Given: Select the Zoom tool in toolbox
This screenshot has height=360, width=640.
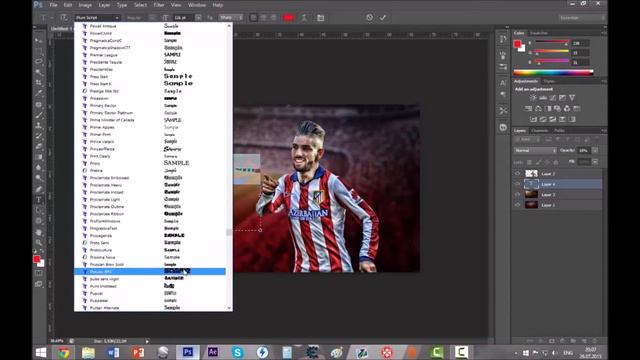Looking at the screenshot, I should (x=39, y=242).
